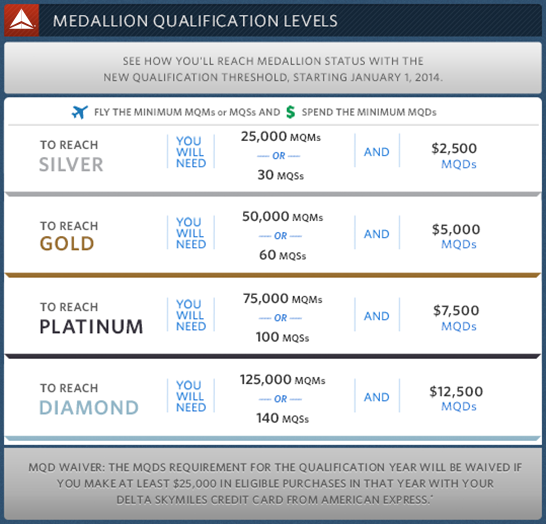The image size is (546, 524).
Task: Click the 75,000 MQMs requirement
Action: coord(282,298)
